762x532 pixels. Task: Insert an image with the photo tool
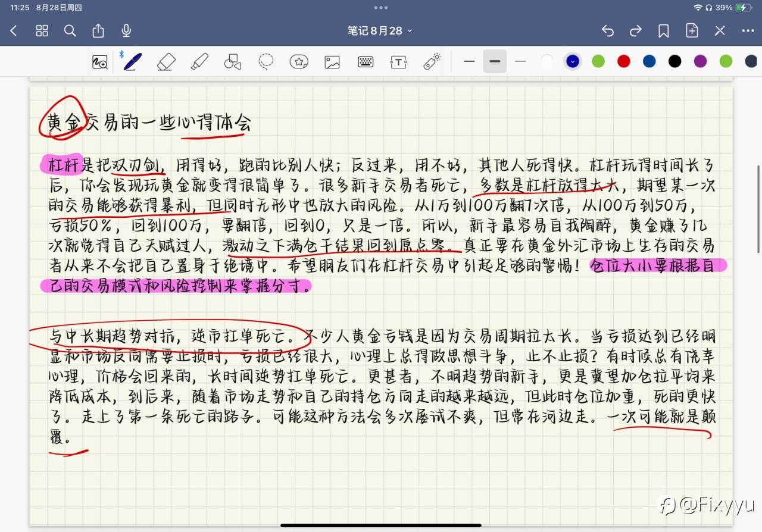(x=332, y=61)
